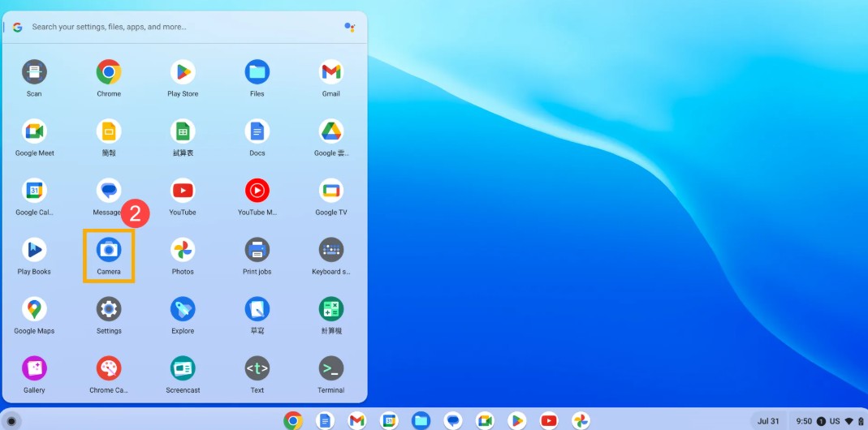Click the battery status icon
The height and width of the screenshot is (430, 868).
pos(861,421)
